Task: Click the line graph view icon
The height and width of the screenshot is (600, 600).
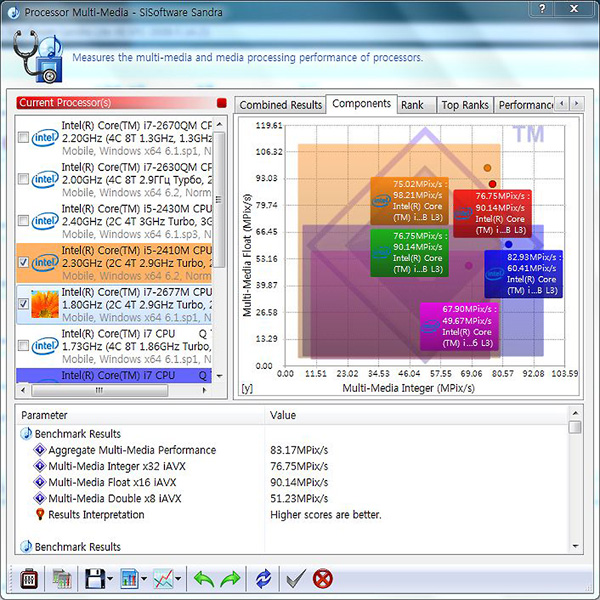Action: (x=163, y=579)
